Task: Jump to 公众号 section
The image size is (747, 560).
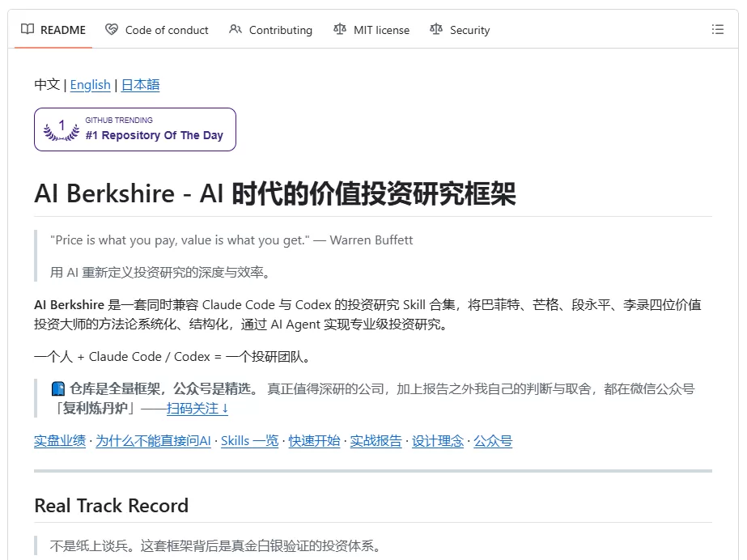Action: pyautogui.click(x=493, y=441)
